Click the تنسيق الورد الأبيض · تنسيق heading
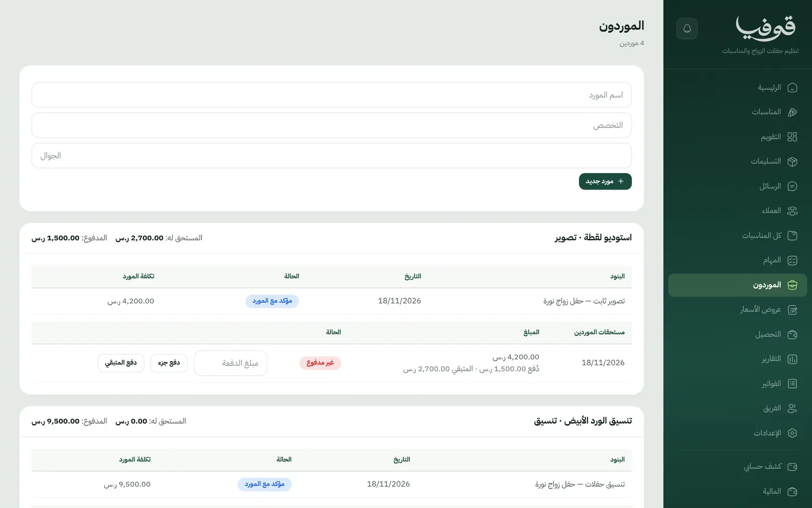The image size is (812, 508). pyautogui.click(x=583, y=421)
